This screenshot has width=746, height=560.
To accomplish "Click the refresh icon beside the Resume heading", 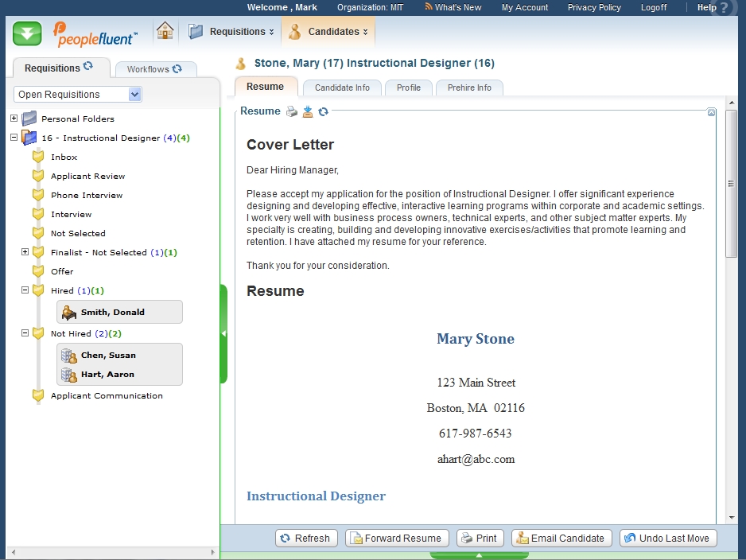I will pos(323,111).
